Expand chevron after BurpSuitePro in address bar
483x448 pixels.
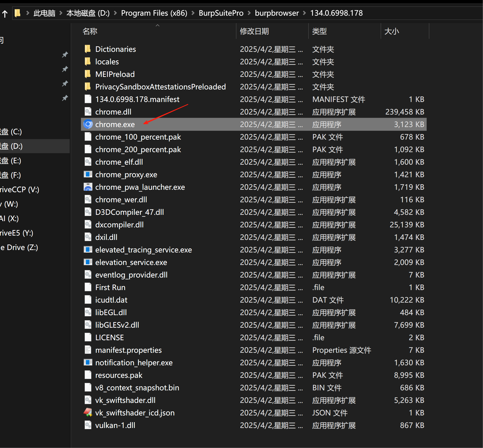point(249,13)
